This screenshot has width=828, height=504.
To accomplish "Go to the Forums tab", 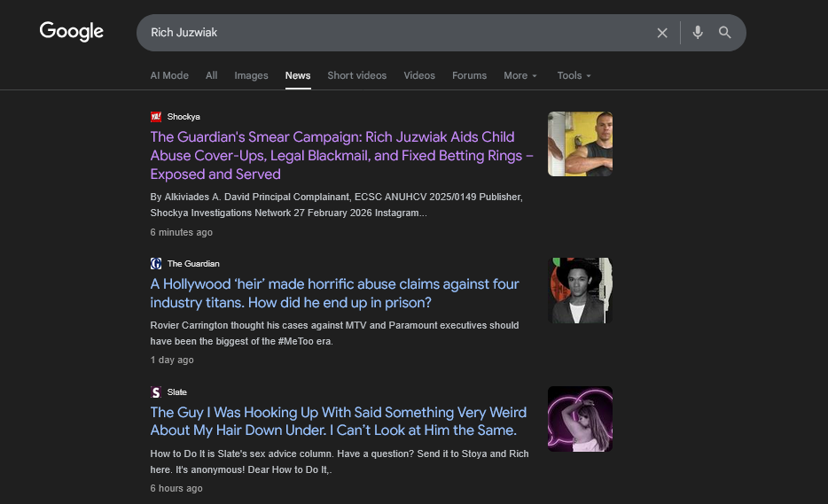I will coord(469,76).
